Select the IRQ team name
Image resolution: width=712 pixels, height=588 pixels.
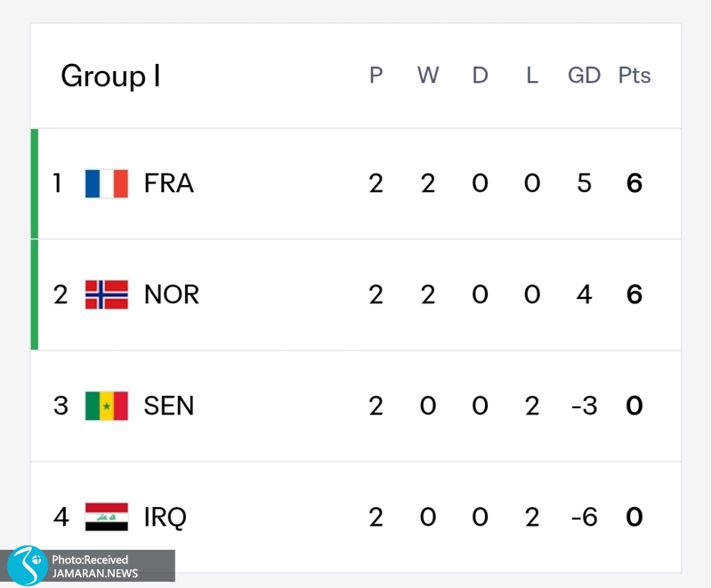[165, 517]
